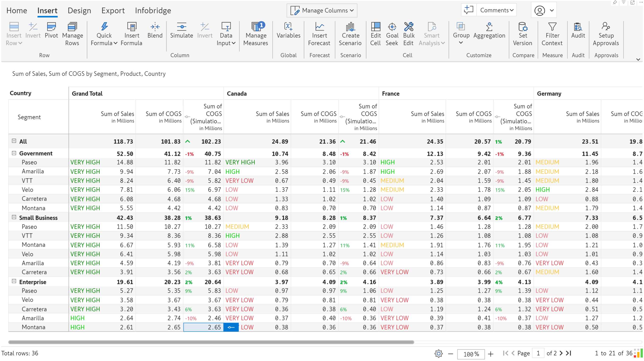
Task: Click the horizontal scrollbar below the table
Action: 211,342
